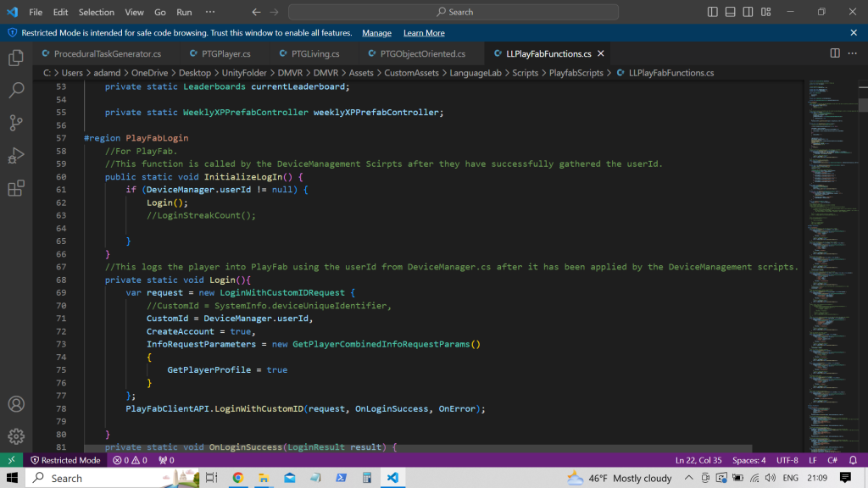Open the Selection menu

point(96,12)
